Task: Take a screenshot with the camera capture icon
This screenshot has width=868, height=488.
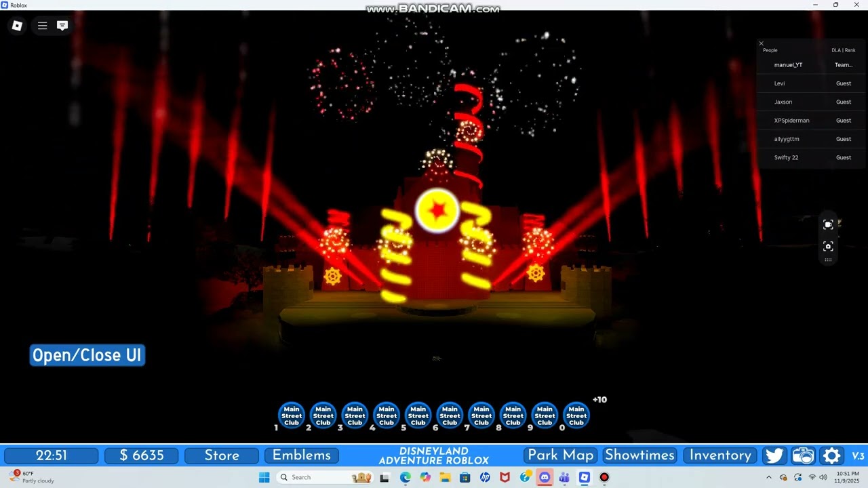Action: 828,246
